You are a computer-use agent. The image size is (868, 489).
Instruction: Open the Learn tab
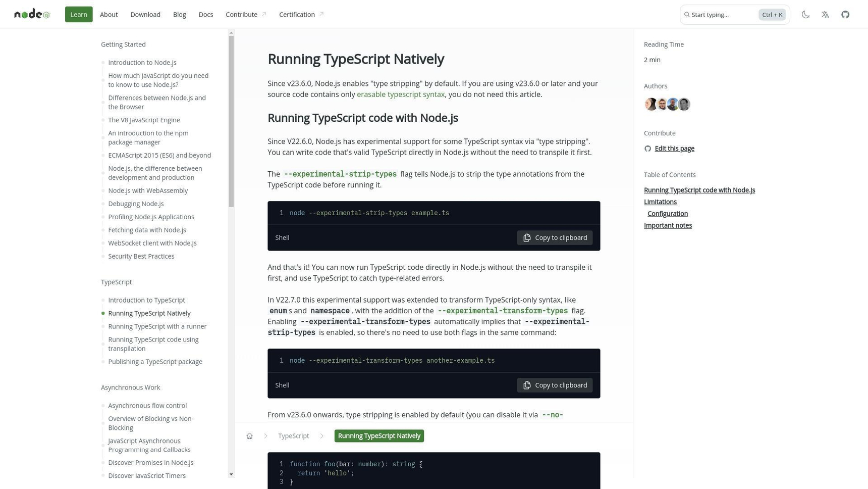(x=79, y=15)
